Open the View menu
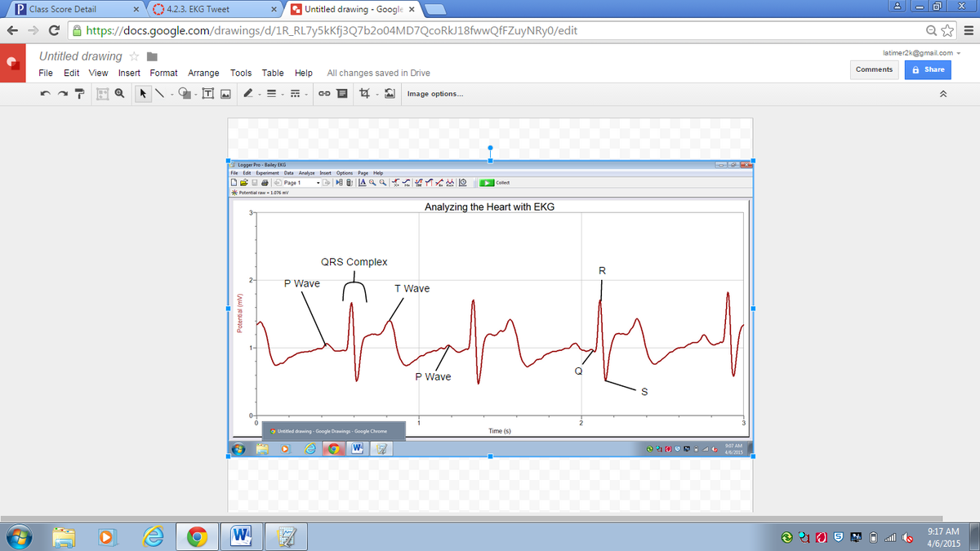The image size is (980, 551). (98, 73)
